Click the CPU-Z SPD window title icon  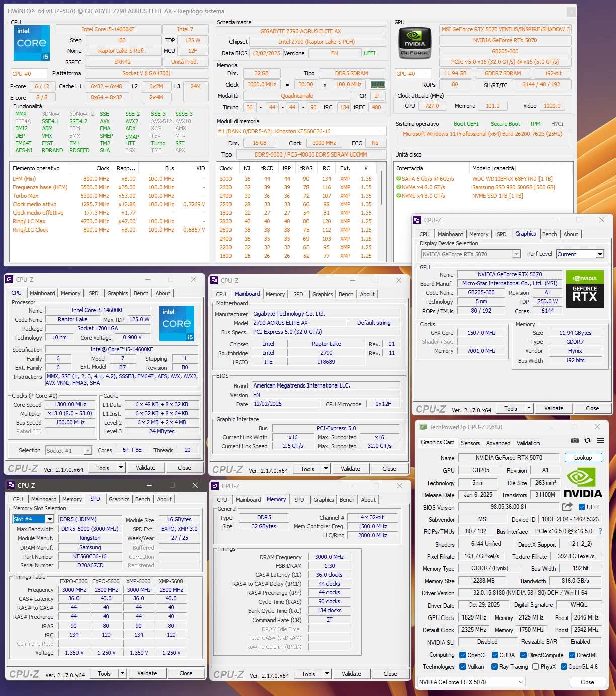tap(10, 485)
